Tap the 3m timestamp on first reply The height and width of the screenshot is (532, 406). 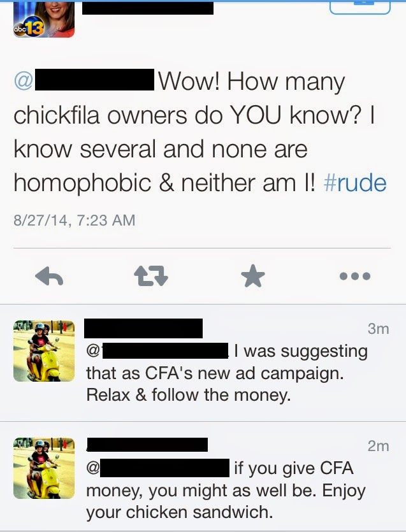[378, 328]
